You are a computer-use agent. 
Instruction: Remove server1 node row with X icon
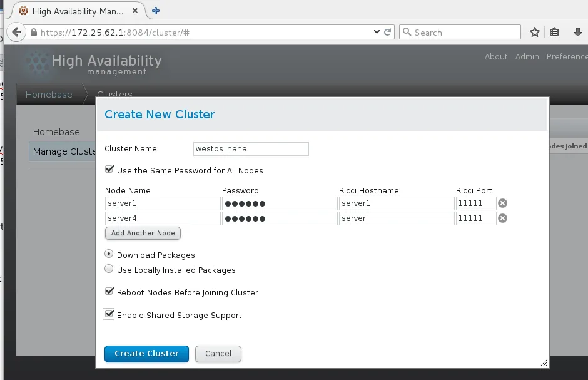click(502, 203)
